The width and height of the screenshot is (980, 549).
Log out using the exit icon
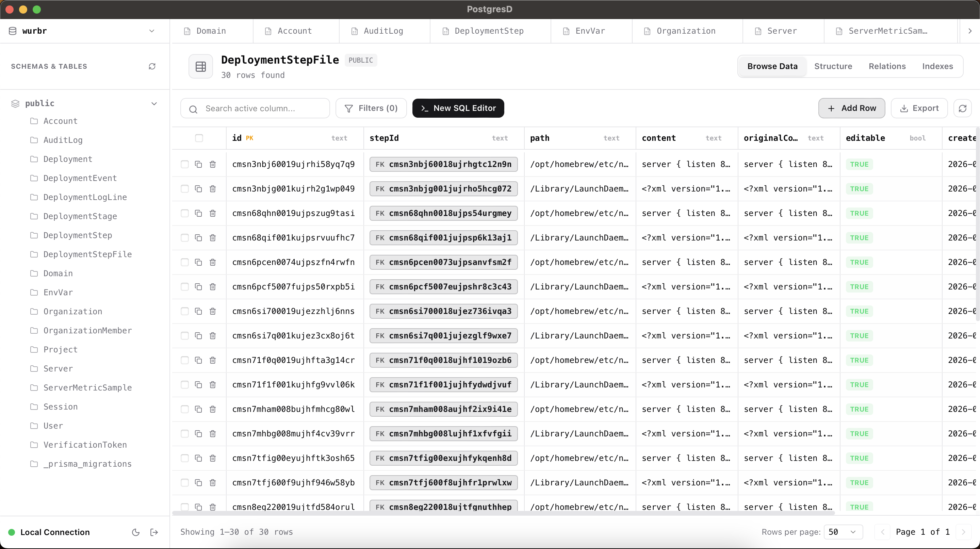pyautogui.click(x=154, y=532)
